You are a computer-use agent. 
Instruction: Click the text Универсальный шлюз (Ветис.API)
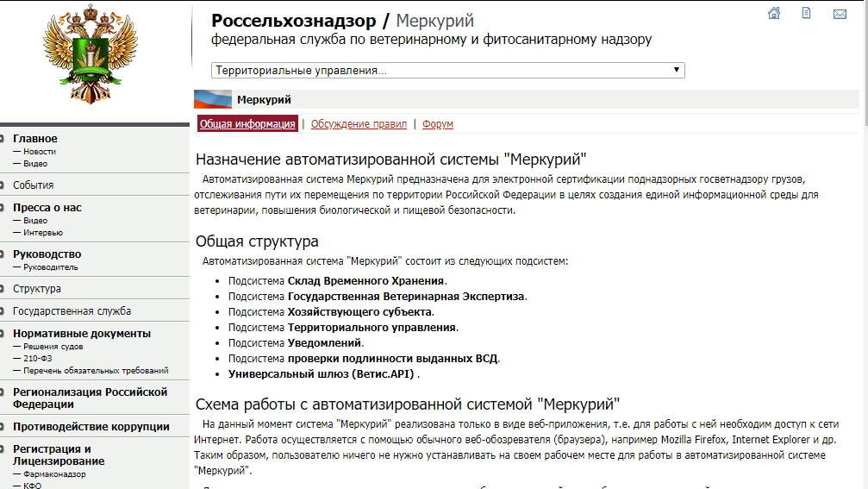pyautogui.click(x=321, y=373)
